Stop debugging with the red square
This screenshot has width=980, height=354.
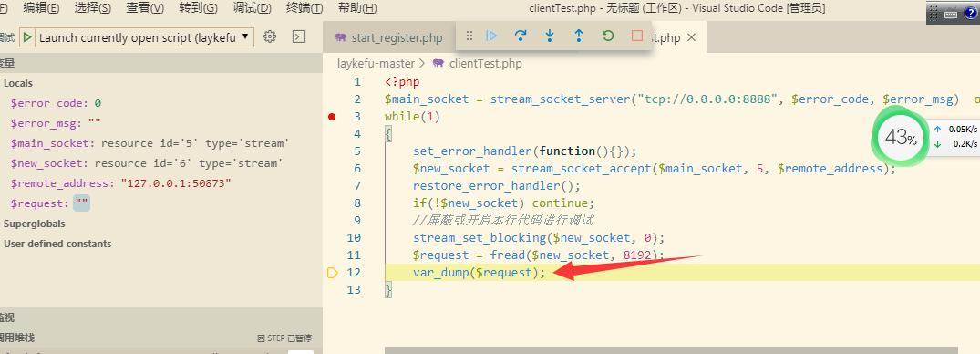point(637,36)
